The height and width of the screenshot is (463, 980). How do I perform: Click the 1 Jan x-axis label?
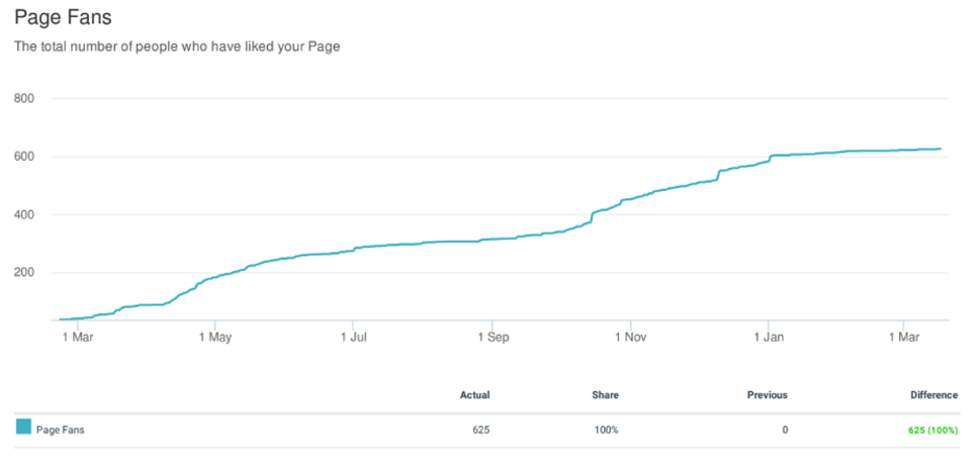[x=768, y=336]
